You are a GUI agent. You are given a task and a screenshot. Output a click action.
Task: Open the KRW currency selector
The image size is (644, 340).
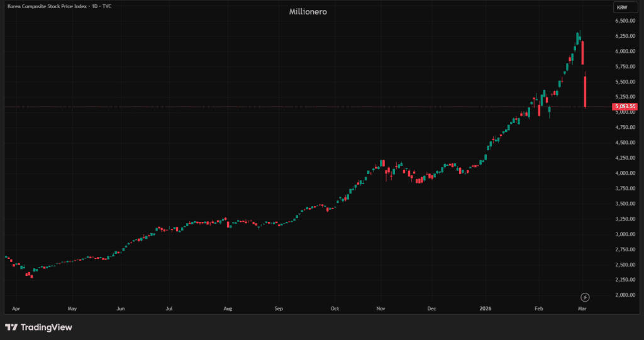(622, 8)
